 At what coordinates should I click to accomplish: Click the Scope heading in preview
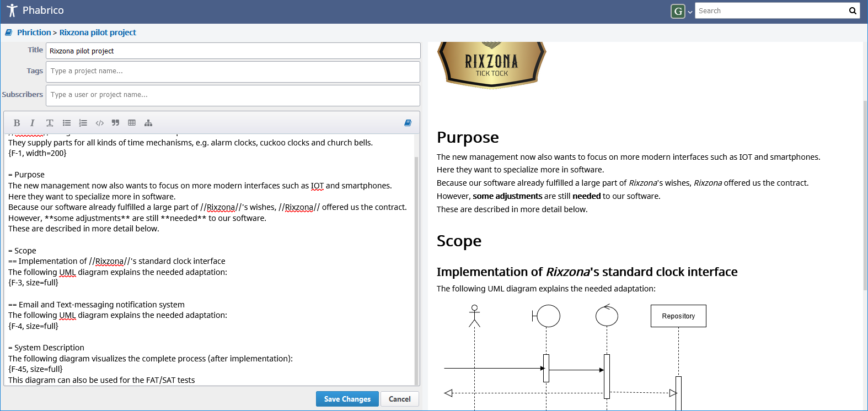pos(459,241)
